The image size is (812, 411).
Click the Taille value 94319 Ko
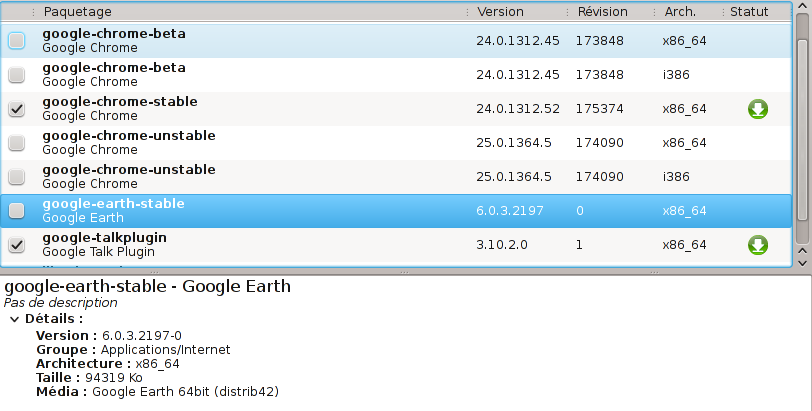coord(113,378)
